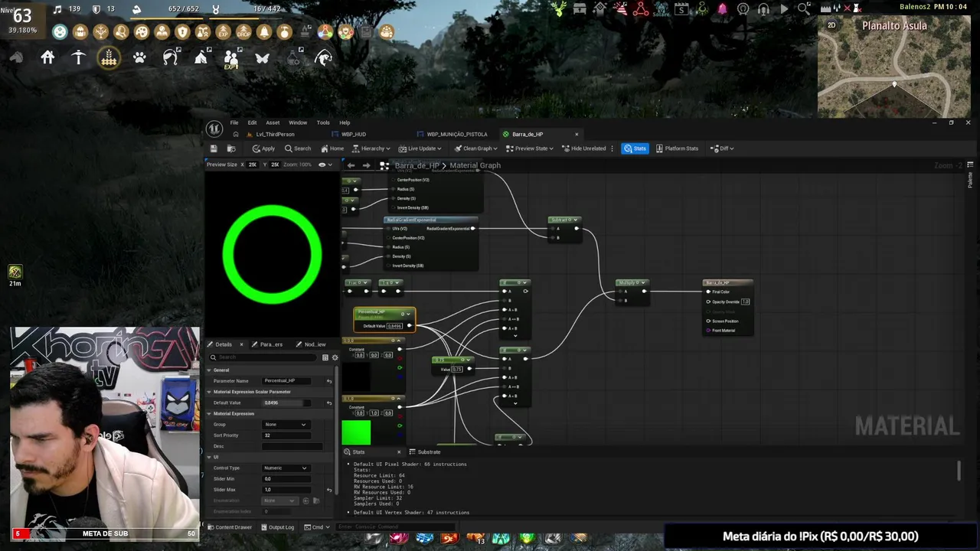Screen dimensions: 980x551
Task: Click the green ring material preview
Action: click(x=272, y=255)
